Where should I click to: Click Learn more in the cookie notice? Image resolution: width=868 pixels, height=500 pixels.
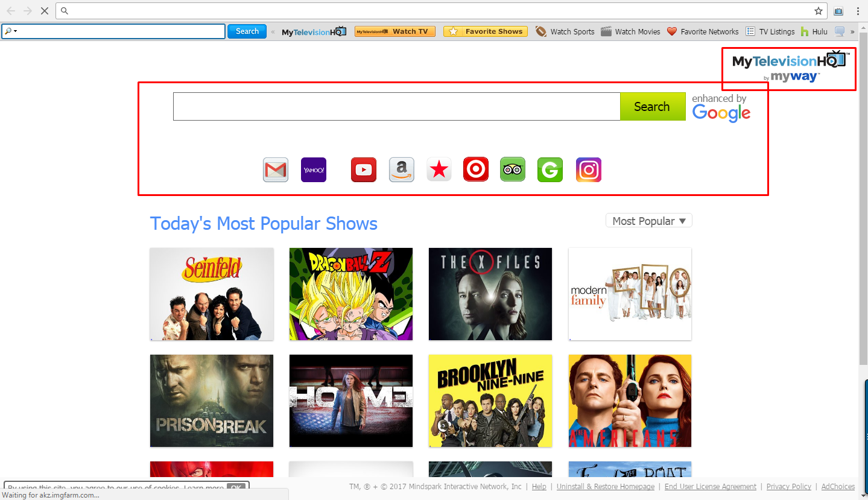tap(204, 487)
